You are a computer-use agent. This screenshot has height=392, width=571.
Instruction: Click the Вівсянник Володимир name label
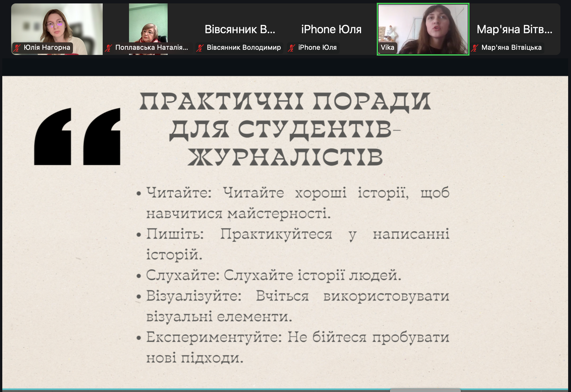tap(244, 47)
